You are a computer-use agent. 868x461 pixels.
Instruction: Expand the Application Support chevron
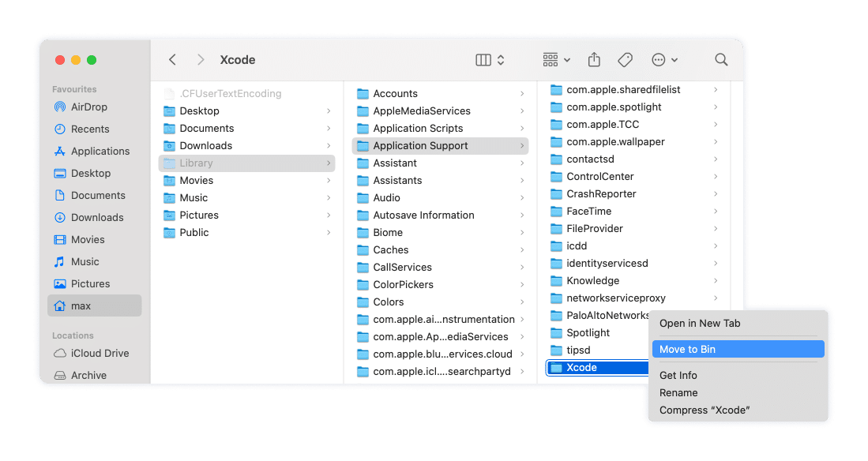tap(521, 145)
